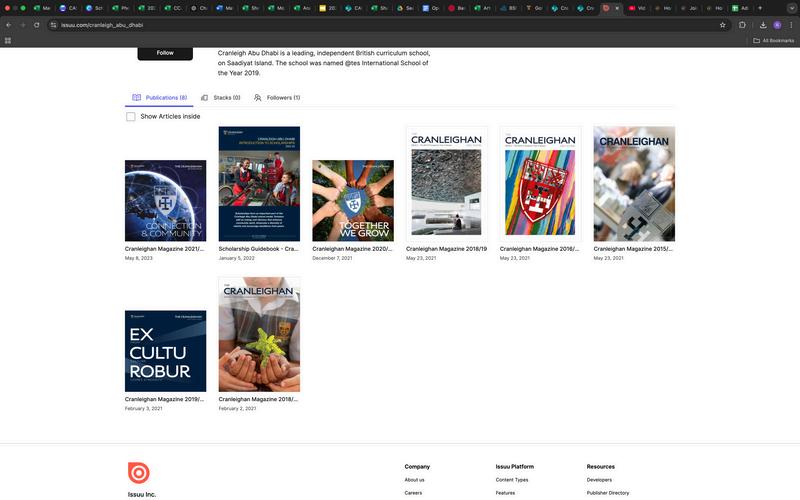Open Connection & Community magazine cover
Image resolution: width=800 pixels, height=500 pixels.
(165, 201)
